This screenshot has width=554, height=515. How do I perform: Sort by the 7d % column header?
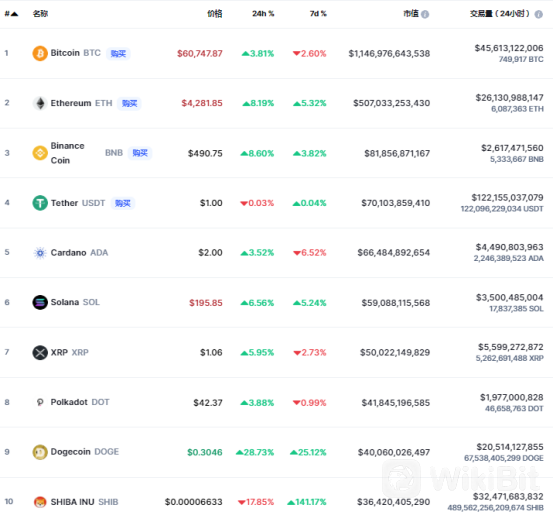pos(318,14)
